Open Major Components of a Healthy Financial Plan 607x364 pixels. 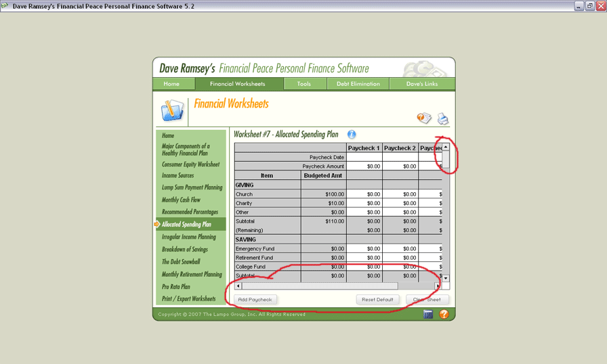click(186, 150)
